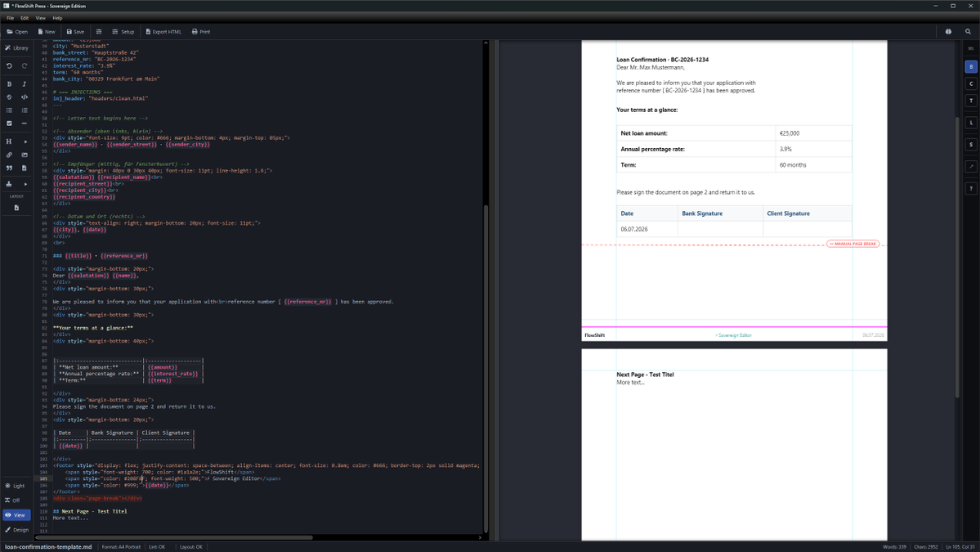Image resolution: width=980 pixels, height=552 pixels.
Task: Insert a heading with the H icon
Action: pos(9,141)
